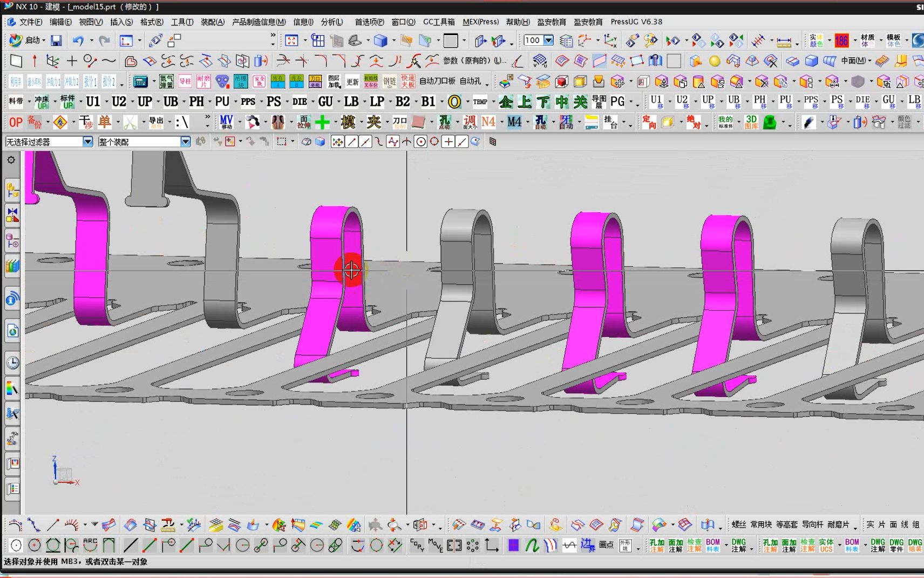Click the Redo arrow icon
The height and width of the screenshot is (578, 924).
point(105,41)
